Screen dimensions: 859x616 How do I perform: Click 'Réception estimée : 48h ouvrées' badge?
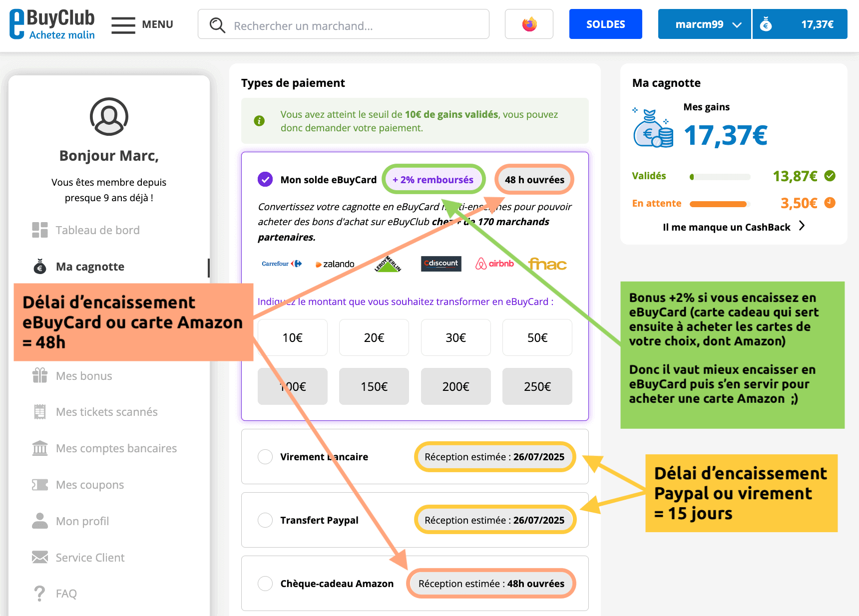[x=491, y=584]
